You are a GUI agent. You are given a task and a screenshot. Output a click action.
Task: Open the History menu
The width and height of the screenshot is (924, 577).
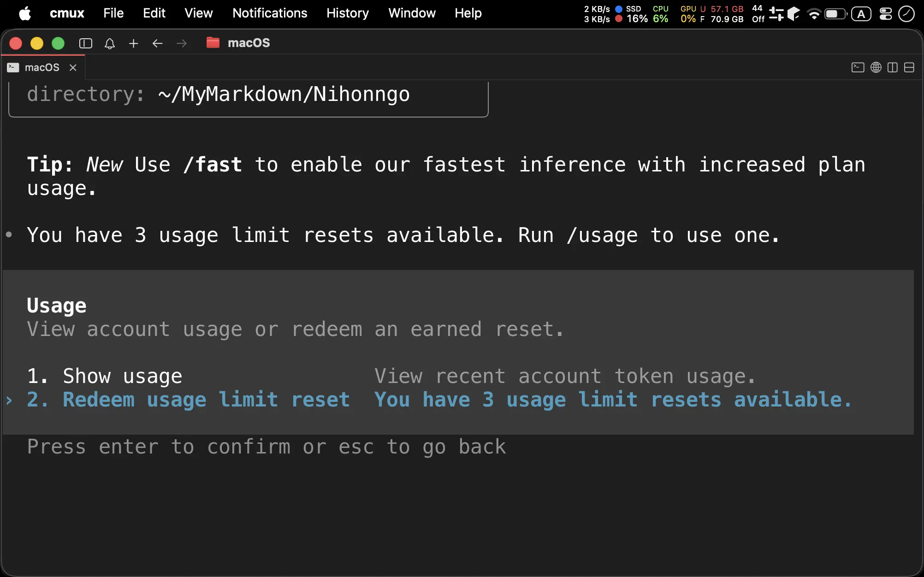click(348, 13)
